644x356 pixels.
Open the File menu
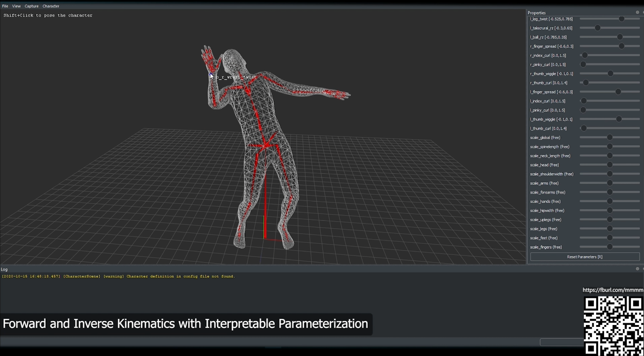[5, 6]
